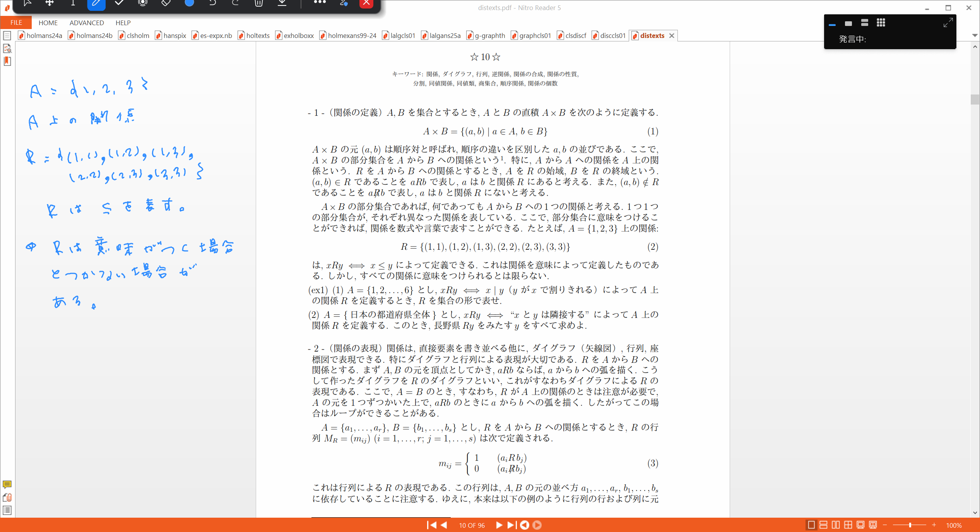Go to the next page
Image resolution: width=980 pixels, height=532 pixels.
[x=499, y=525]
